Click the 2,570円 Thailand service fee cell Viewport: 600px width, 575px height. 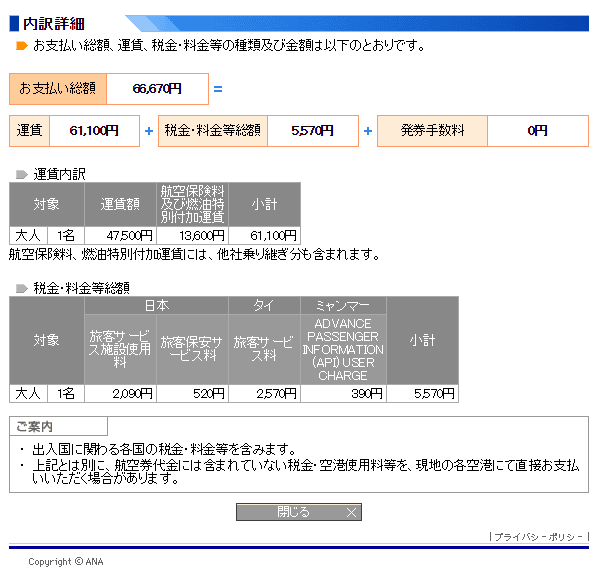(x=264, y=393)
